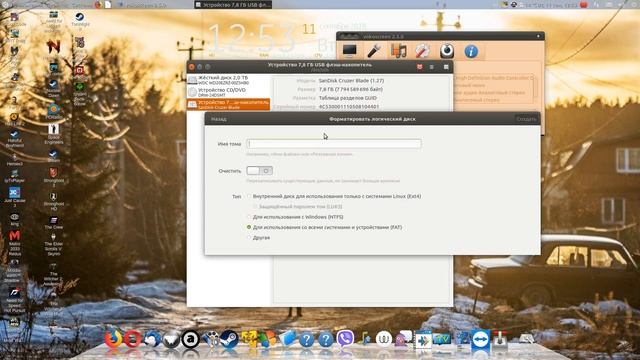This screenshot has width=640, height=360.
Task: Select the CD/DVD drive entry
Action: click(x=229, y=92)
